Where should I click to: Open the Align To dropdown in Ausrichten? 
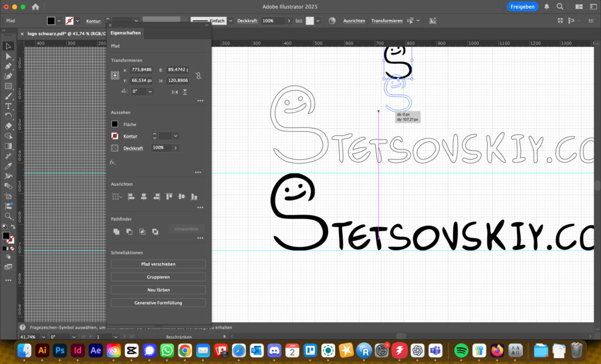(117, 197)
